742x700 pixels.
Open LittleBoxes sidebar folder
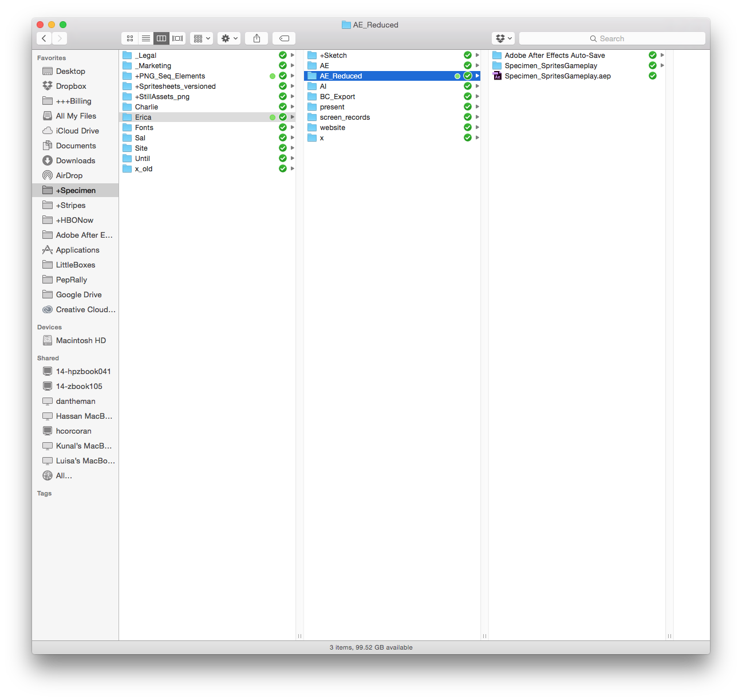(75, 265)
